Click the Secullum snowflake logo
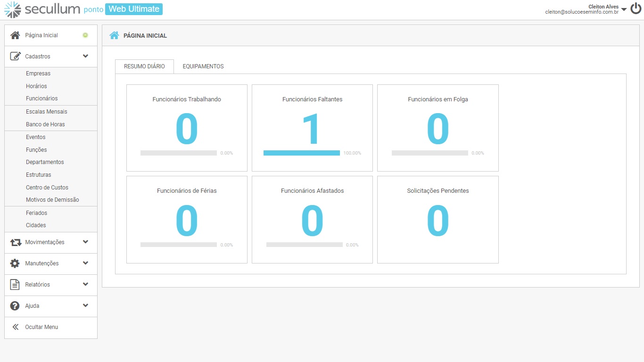This screenshot has width=644, height=362. (x=12, y=9)
